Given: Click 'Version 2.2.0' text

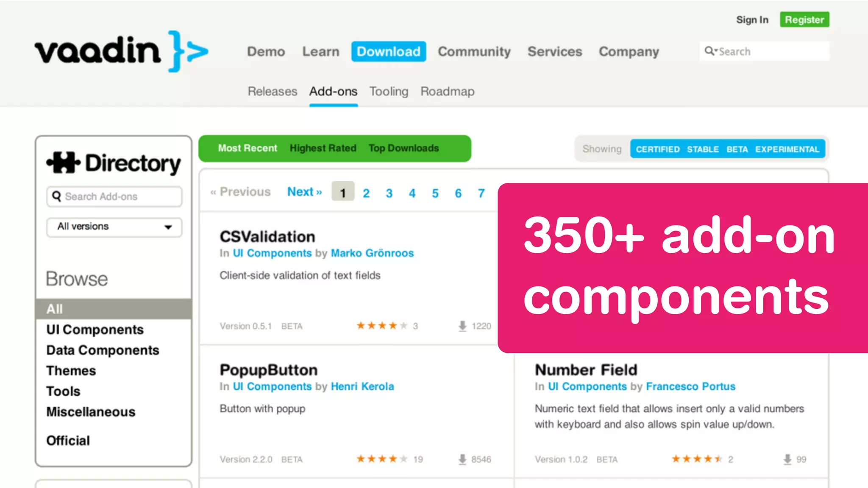Looking at the screenshot, I should [246, 460].
